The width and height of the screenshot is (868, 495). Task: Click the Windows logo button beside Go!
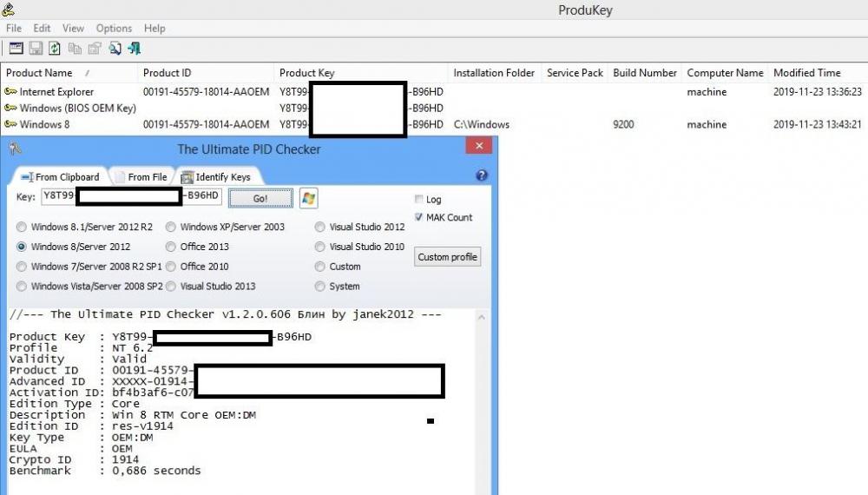point(308,198)
